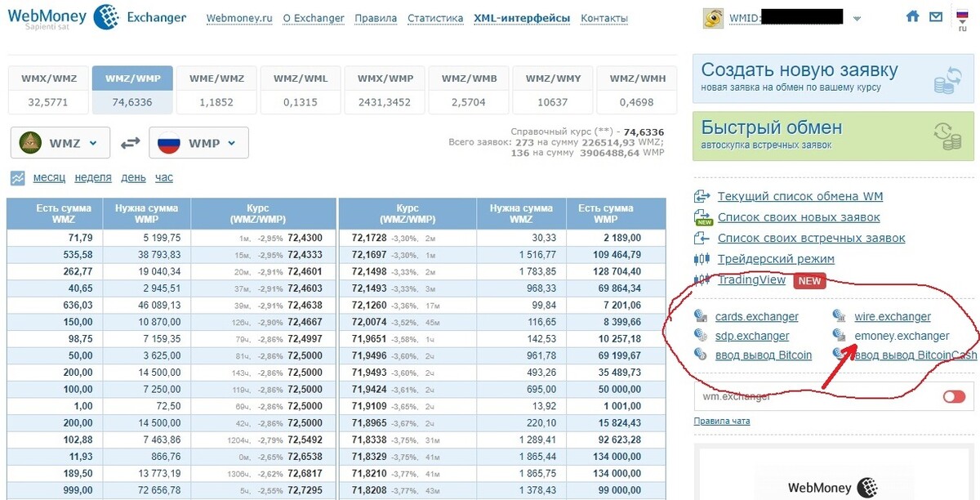The height and width of the screenshot is (500, 980).
Task: Click candlestick icon beside Трейдерский режим
Action: pyautogui.click(x=702, y=259)
